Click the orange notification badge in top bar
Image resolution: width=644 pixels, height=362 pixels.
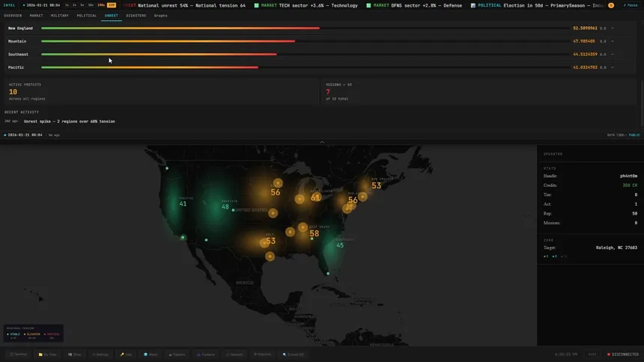click(x=611, y=5)
